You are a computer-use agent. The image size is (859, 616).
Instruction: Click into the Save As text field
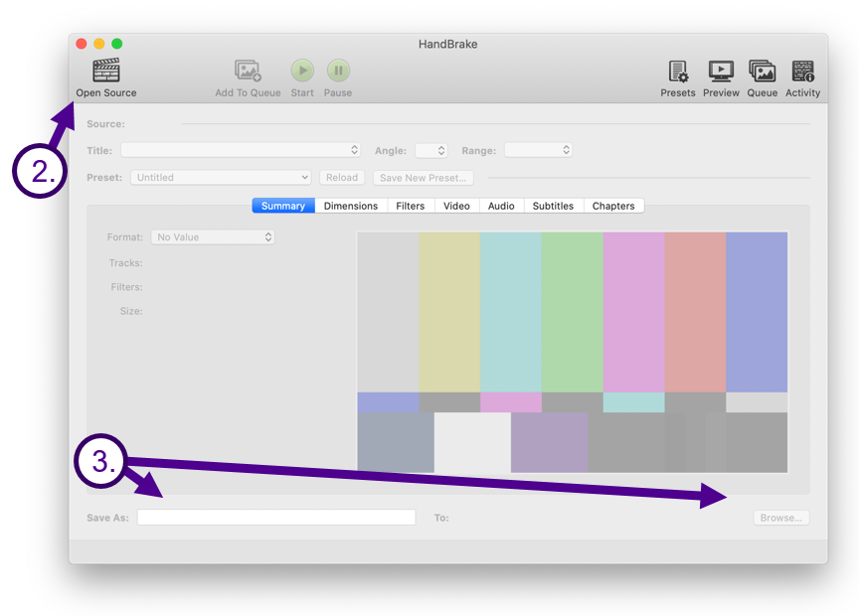276,518
